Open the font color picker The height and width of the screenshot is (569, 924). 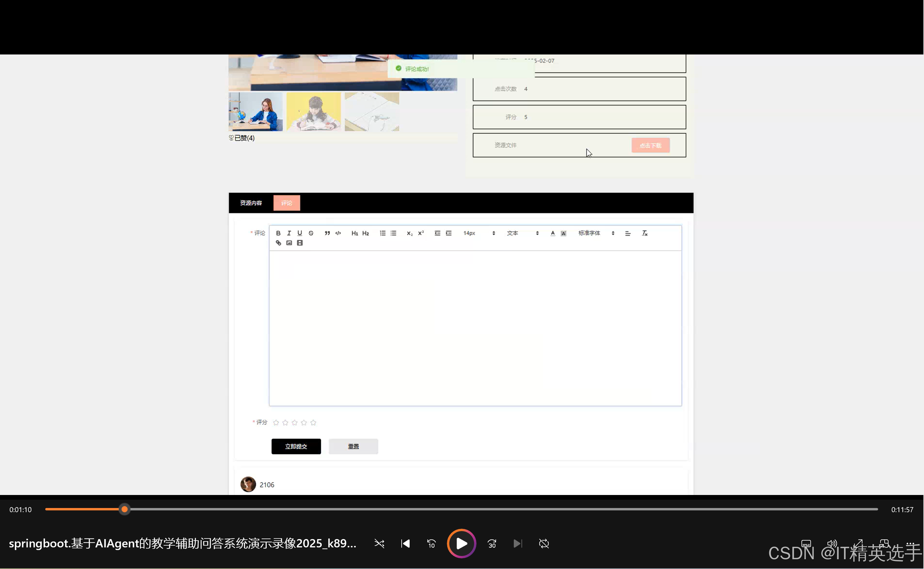coord(553,233)
